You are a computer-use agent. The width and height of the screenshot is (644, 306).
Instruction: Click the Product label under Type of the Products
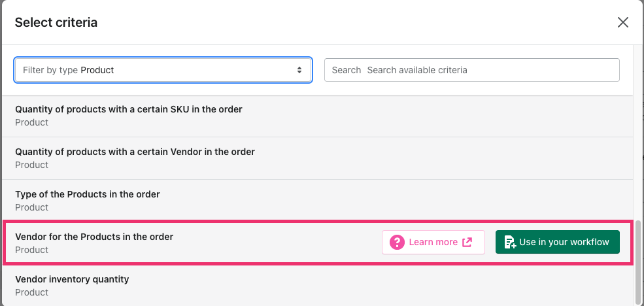point(32,207)
